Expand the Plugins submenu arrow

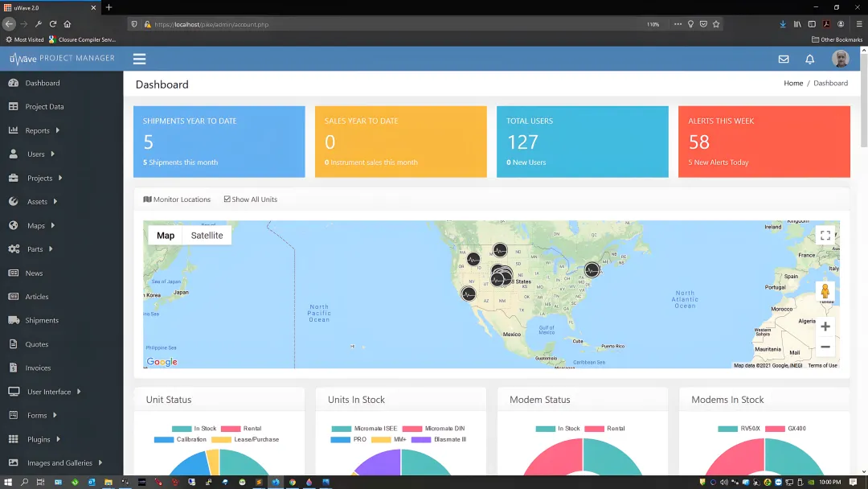click(x=58, y=439)
